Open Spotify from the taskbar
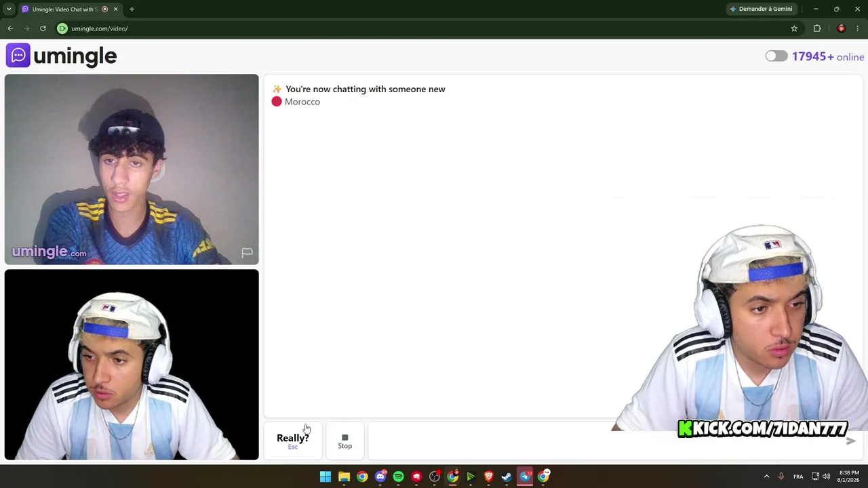The image size is (868, 488). [x=398, y=476]
